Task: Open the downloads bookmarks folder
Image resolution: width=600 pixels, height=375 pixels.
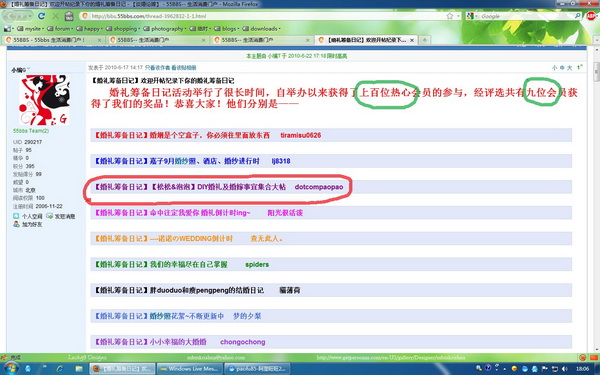Action: pyautogui.click(x=261, y=29)
